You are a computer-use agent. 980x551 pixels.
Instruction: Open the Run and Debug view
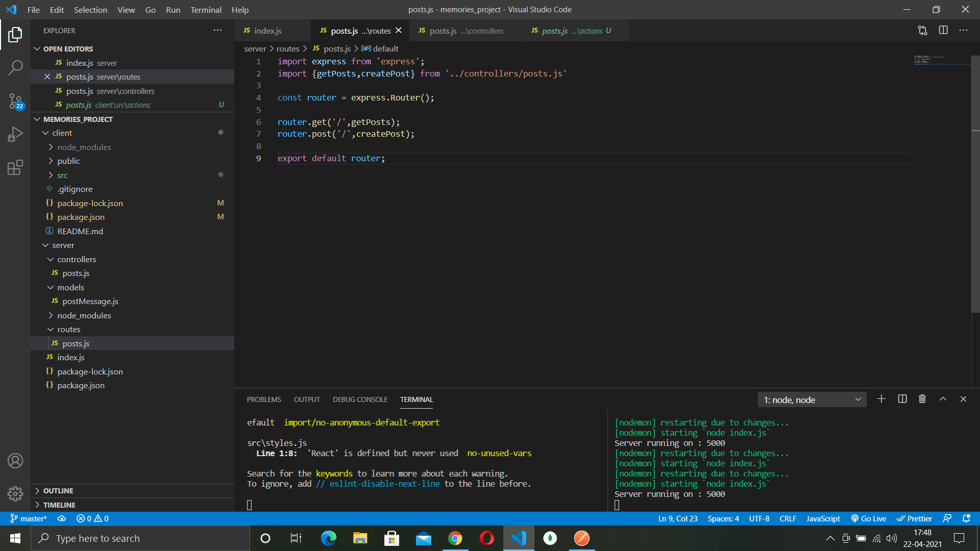tap(15, 134)
